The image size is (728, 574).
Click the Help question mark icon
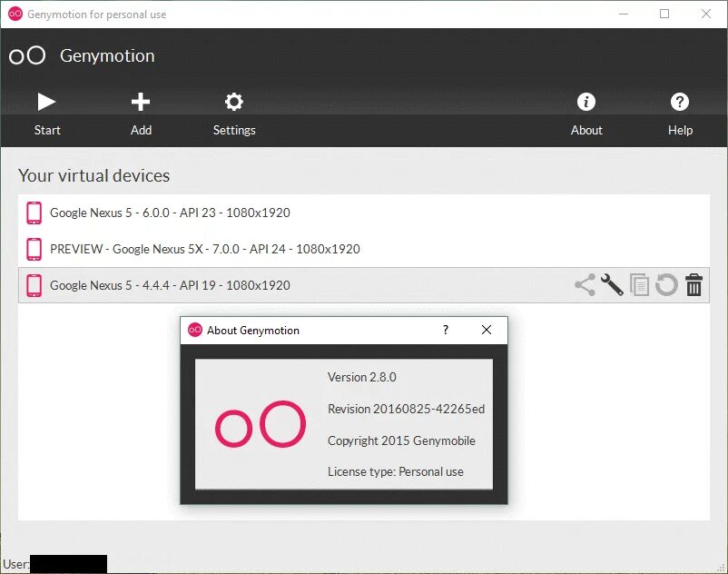pos(680,102)
